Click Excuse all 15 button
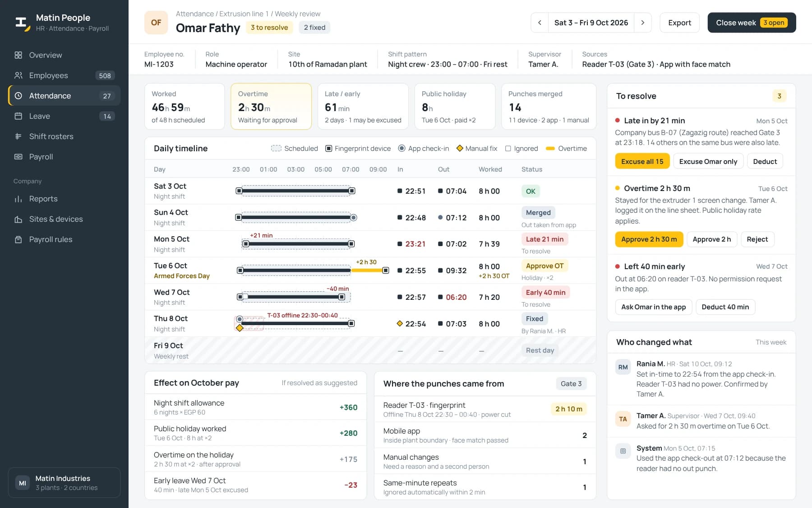 coord(642,162)
